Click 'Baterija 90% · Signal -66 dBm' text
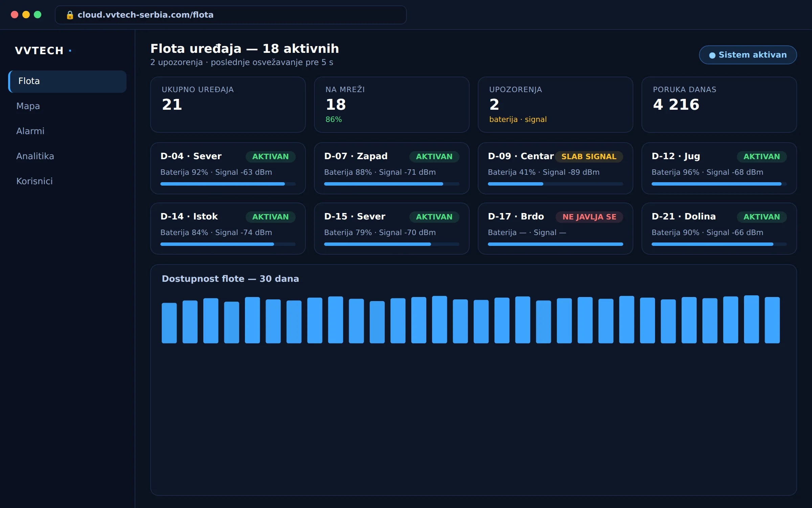 pyautogui.click(x=707, y=233)
